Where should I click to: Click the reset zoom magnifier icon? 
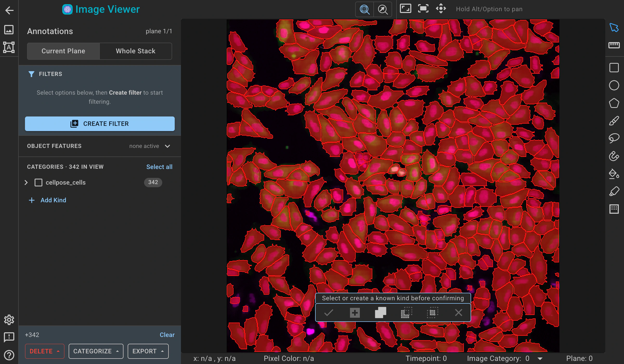click(x=383, y=9)
